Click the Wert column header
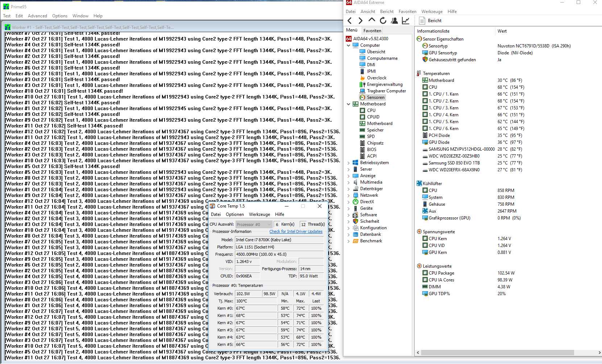The width and height of the screenshot is (602, 364). [x=502, y=31]
